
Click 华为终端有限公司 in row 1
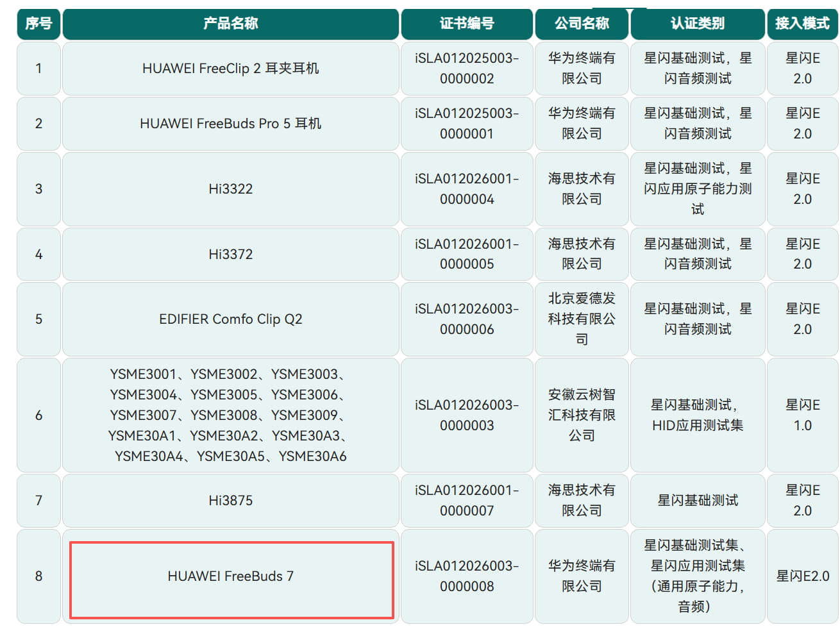coord(582,69)
